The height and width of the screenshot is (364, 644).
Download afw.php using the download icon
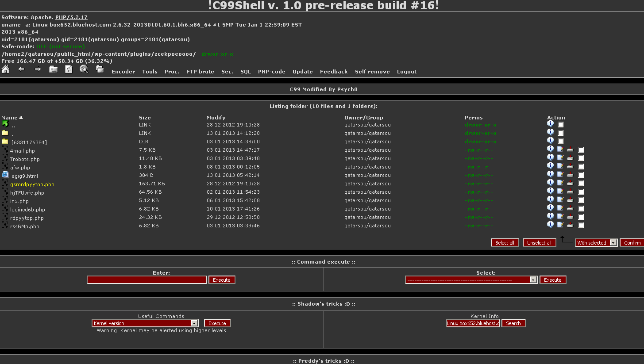tap(570, 166)
